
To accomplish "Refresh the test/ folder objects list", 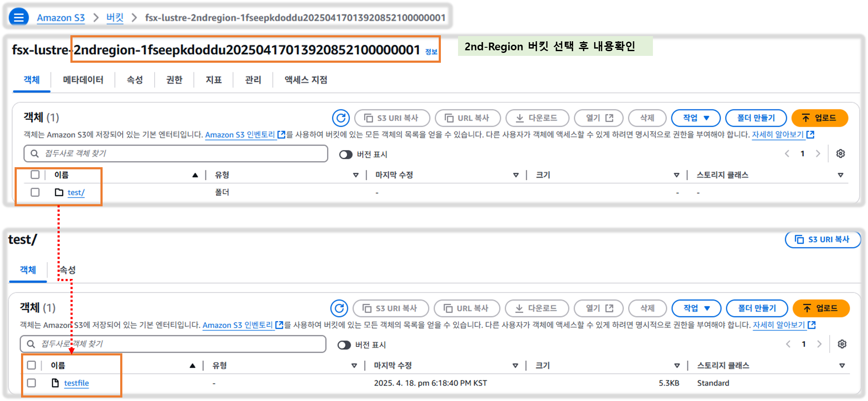I will pyautogui.click(x=339, y=308).
